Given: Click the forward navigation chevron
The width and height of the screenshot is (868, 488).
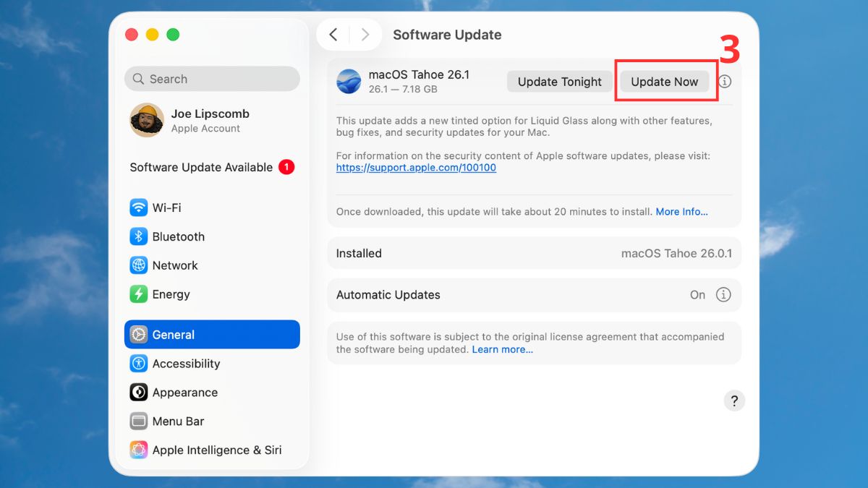Looking at the screenshot, I should click(x=365, y=34).
